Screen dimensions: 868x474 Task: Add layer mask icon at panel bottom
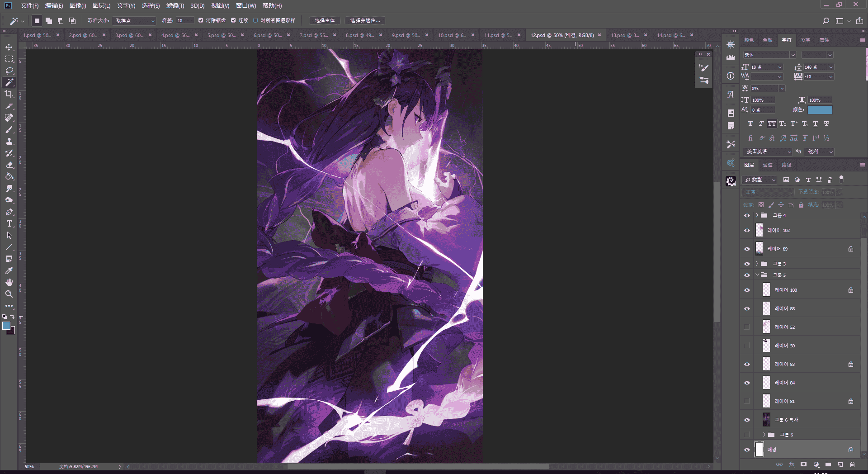pos(803,465)
